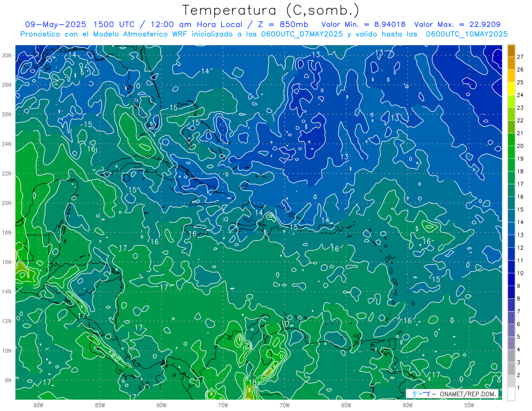Click the "Valor Max. = 22.9209" text
The height and width of the screenshot is (411, 532).
point(458,24)
